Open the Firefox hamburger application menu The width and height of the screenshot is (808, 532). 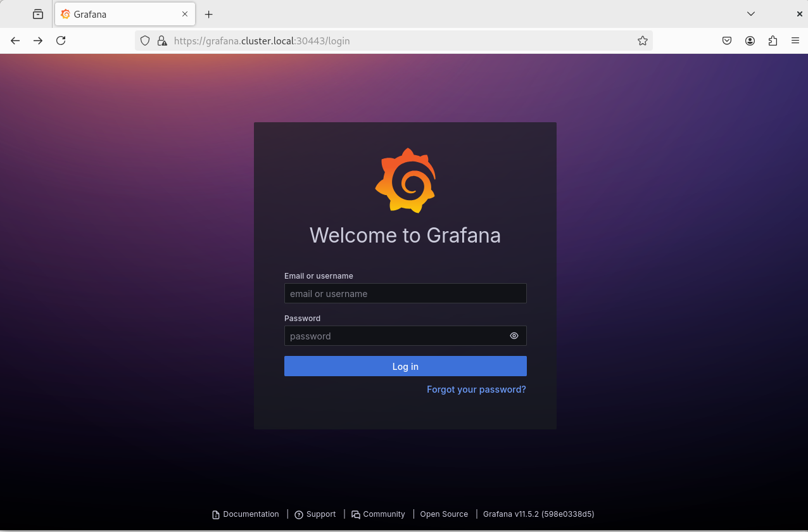[795, 41]
